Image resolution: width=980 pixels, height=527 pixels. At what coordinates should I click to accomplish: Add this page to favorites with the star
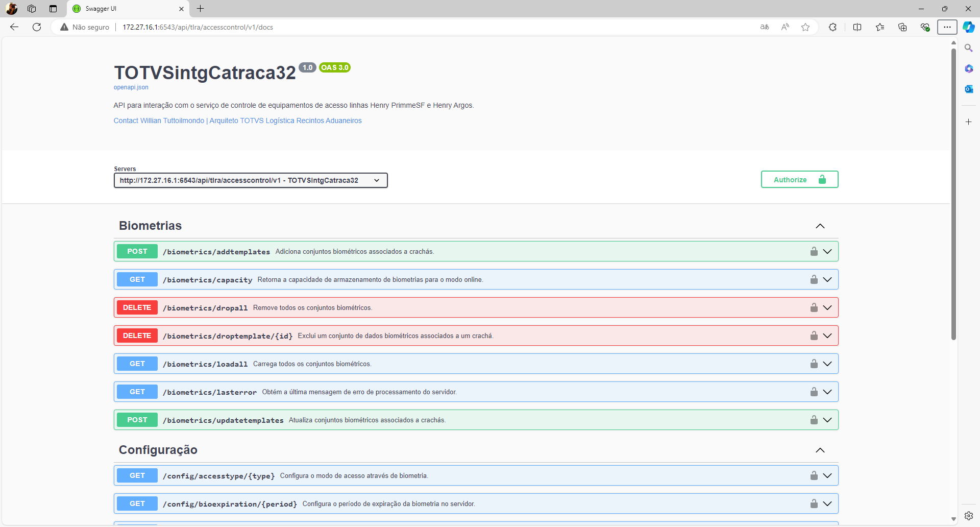(x=805, y=27)
